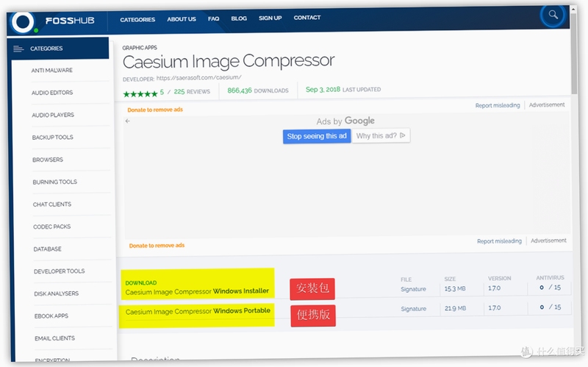588x367 pixels.
Task: Open the Ebook Apps category
Action: [51, 316]
